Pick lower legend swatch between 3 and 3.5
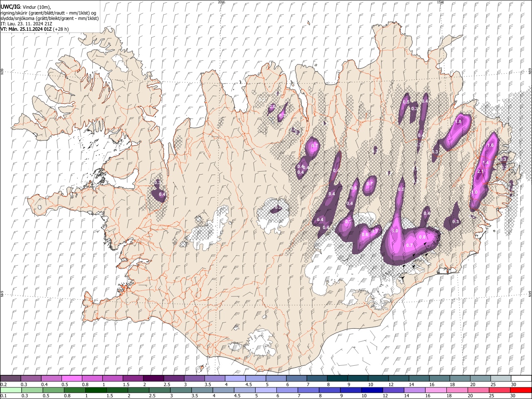This screenshot has width=532, height=399. point(180,390)
